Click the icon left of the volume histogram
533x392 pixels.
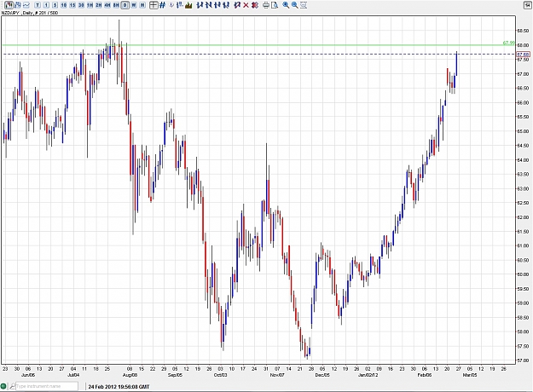(x=180, y=5)
